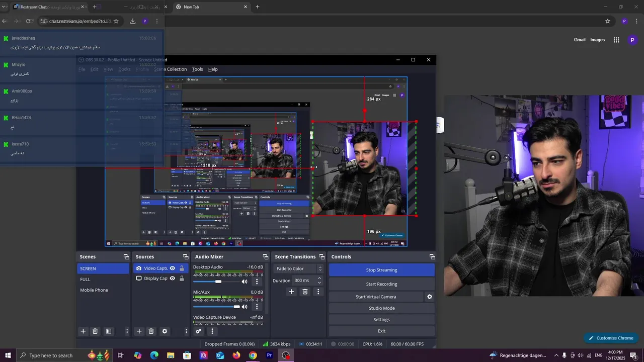The image size is (644, 362).
Task: Open the Docks menu in OBS
Action: point(124,69)
